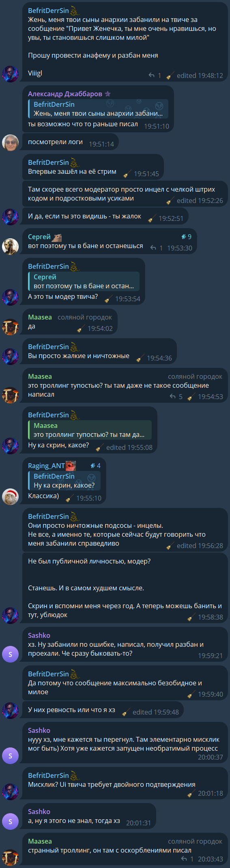Screen dimensions: 230x868
Task: Click the 'соляной городок' tag on the last Maasea message
Action: (195, 842)
